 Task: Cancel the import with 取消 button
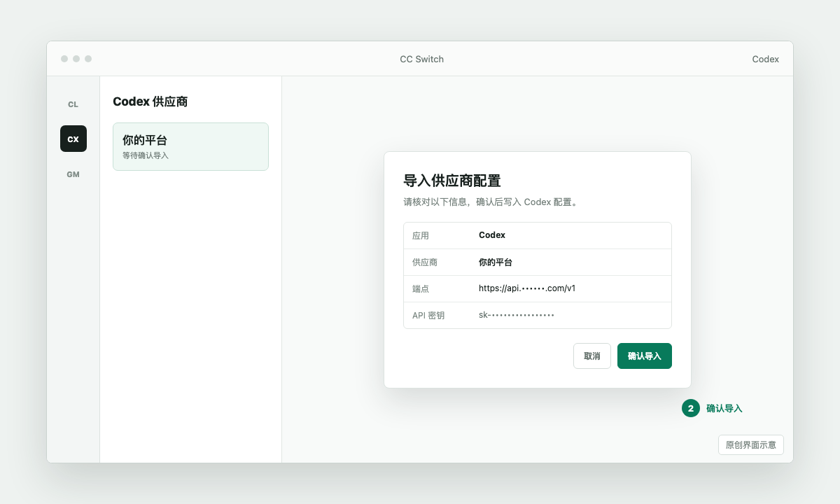pos(592,356)
